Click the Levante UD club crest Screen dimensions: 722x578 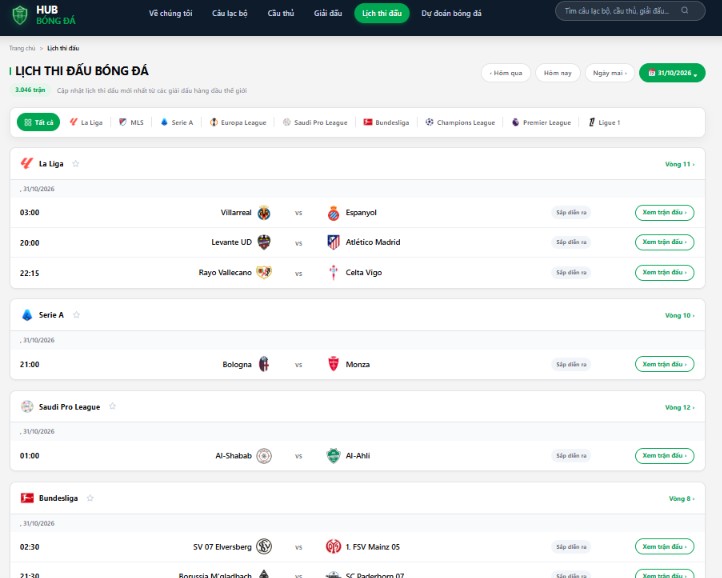264,242
